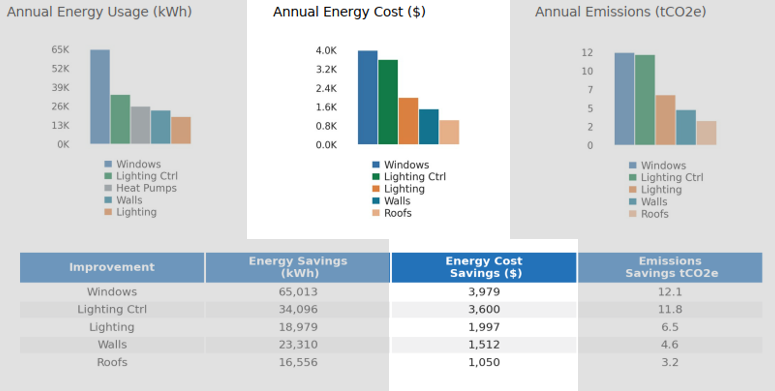
Task: Select the green Lighting Ctrl bar in the Energy Cost chart
Action: (x=388, y=102)
